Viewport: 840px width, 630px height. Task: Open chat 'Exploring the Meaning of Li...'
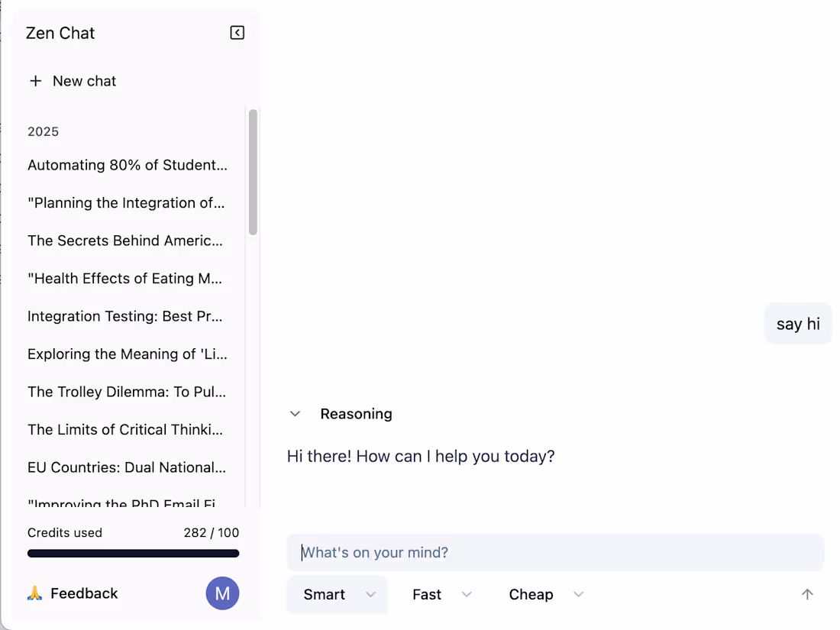point(128,354)
